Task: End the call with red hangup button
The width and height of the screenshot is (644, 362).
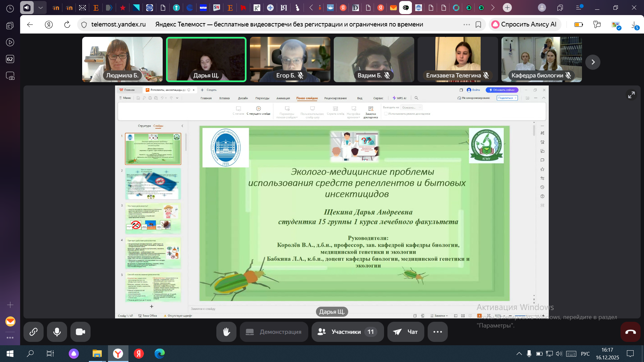Action: coord(630,332)
